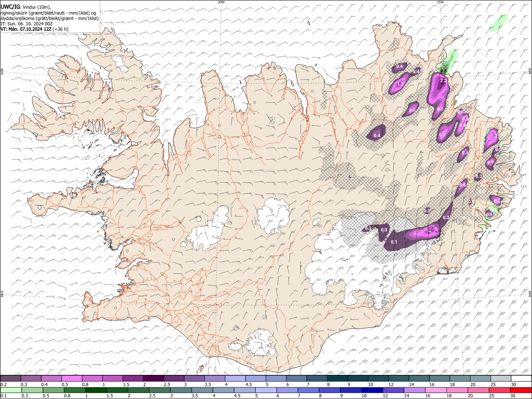
Task: Pick the pale grey swatch labeled 25 in upper legend
Action: click(x=501, y=378)
